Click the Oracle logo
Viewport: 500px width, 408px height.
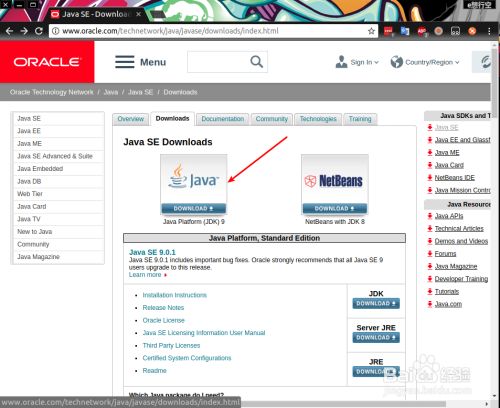point(47,62)
